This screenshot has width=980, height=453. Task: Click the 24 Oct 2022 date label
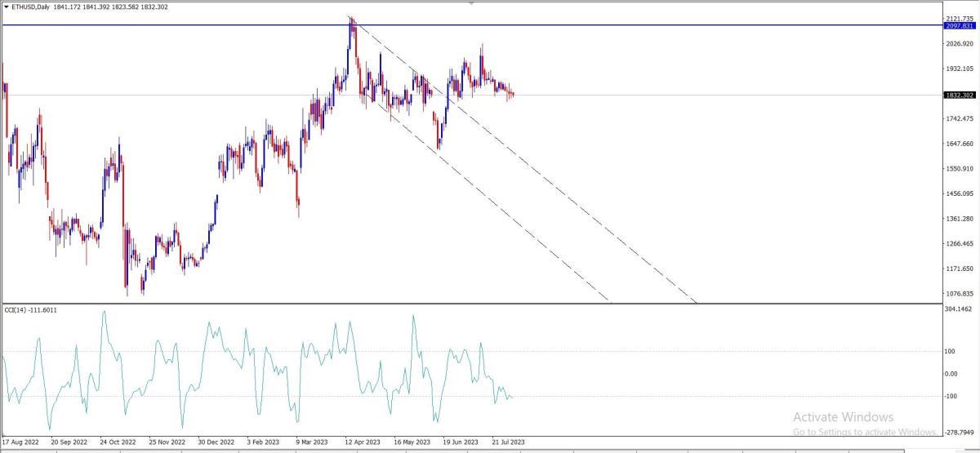(117, 442)
